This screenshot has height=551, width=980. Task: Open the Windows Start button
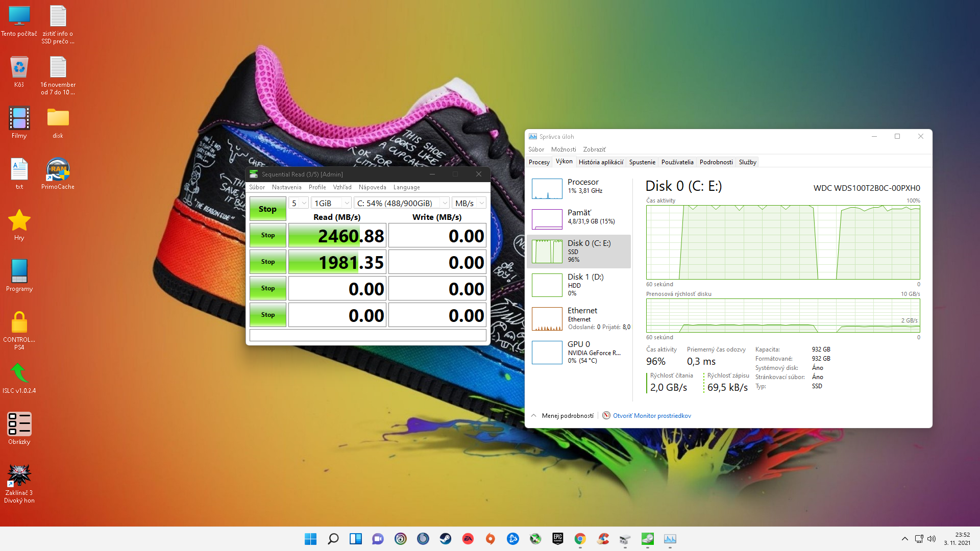(310, 539)
